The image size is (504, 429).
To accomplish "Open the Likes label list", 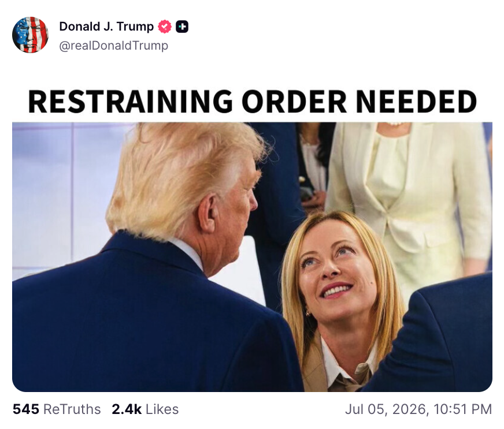I will tap(162, 409).
